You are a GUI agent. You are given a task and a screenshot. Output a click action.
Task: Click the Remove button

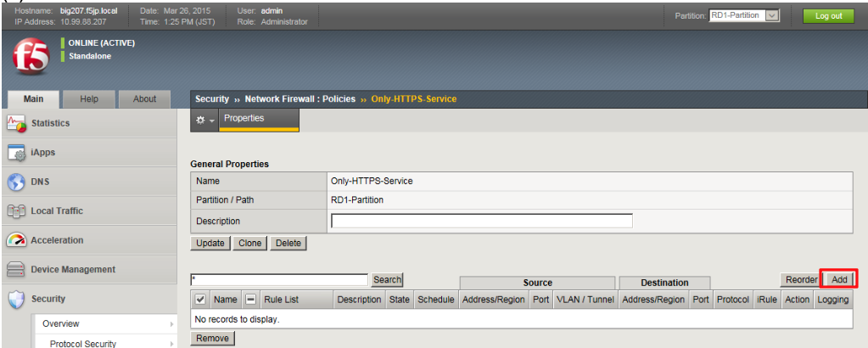[x=213, y=338]
